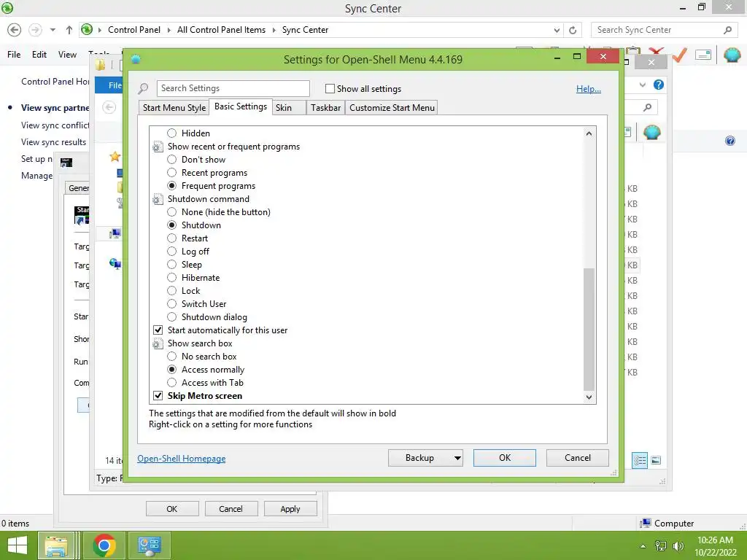Screen dimensions: 747x560
Task: Click Cancel in Open-Shell settings dialog
Action: (578, 458)
